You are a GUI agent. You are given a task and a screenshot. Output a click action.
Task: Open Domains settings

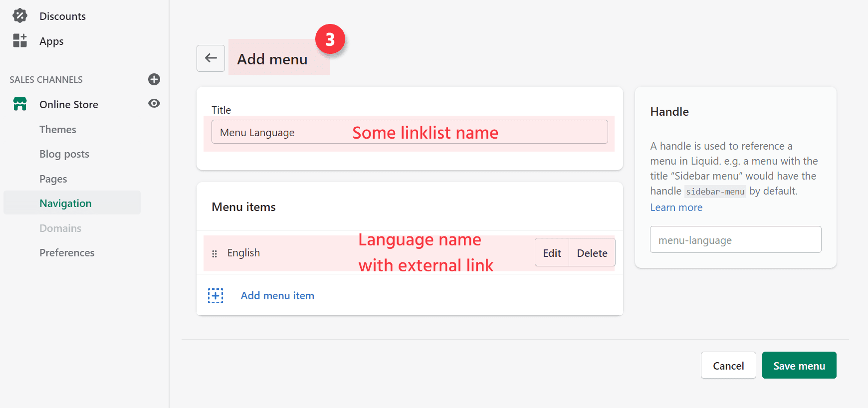tap(60, 228)
